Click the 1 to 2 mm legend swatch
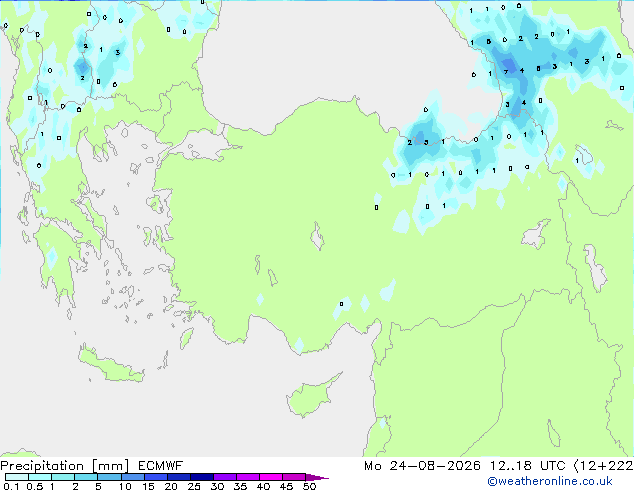This screenshot has width=634, height=490. (x=63, y=477)
